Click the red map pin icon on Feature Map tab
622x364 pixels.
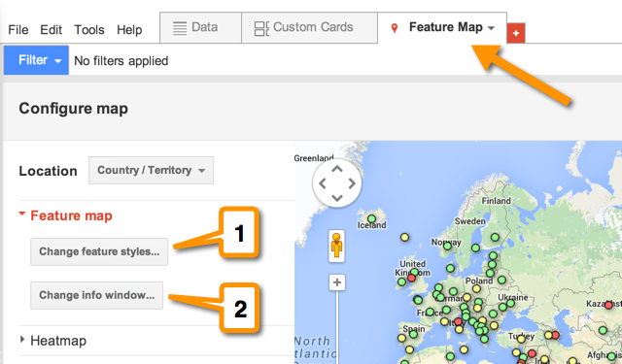(395, 28)
